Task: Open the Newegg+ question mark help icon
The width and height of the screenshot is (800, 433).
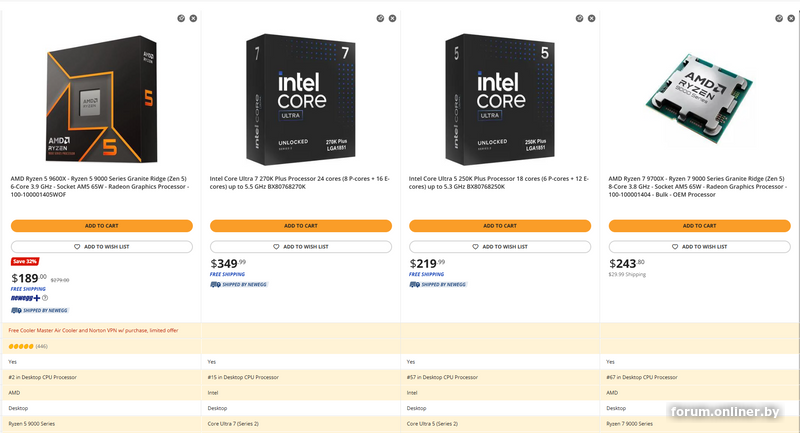Action: 45,298
